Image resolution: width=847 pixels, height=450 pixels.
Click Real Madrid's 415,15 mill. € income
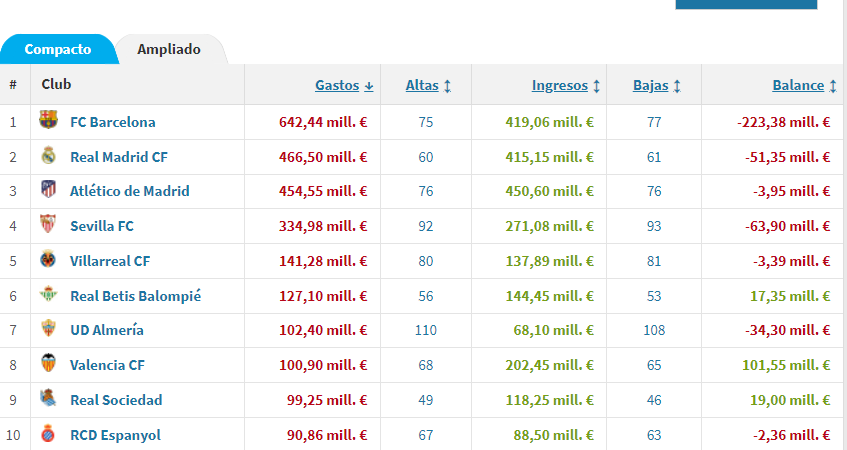549,157
